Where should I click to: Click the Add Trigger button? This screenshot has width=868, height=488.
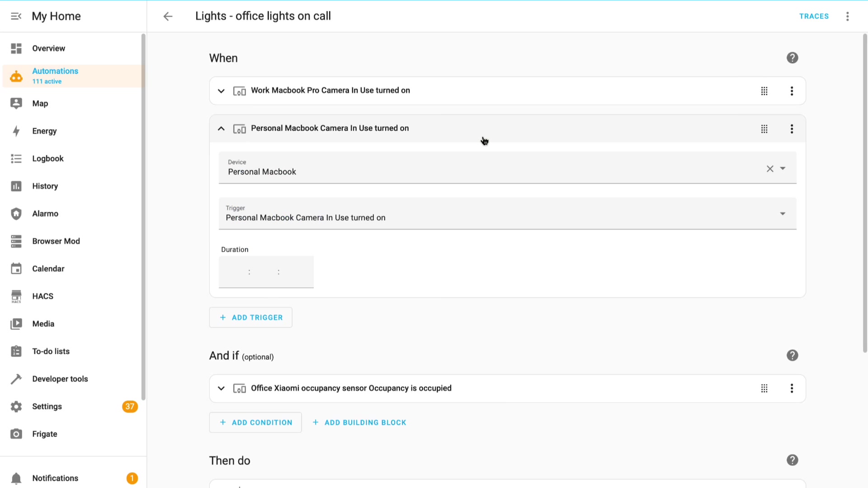pyautogui.click(x=251, y=318)
